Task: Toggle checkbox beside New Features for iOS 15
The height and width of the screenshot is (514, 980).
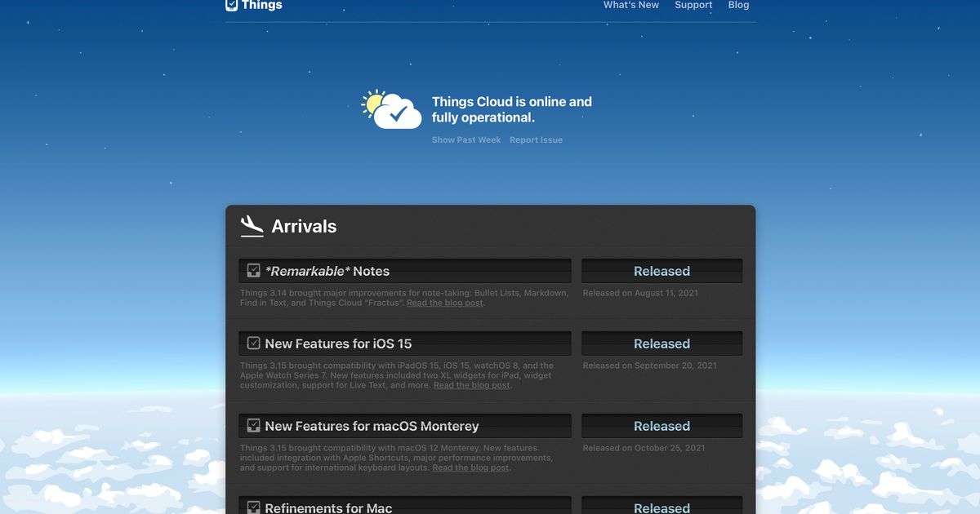Action: click(x=254, y=343)
